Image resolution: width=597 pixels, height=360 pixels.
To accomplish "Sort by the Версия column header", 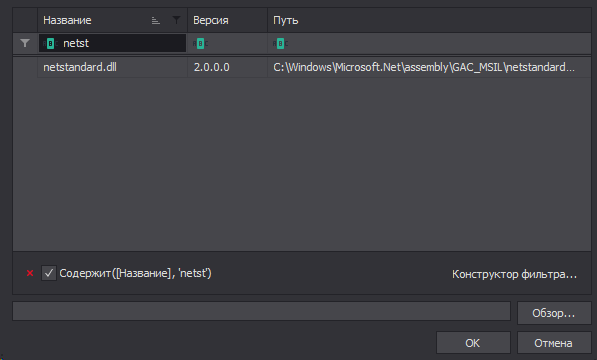I will pos(228,20).
